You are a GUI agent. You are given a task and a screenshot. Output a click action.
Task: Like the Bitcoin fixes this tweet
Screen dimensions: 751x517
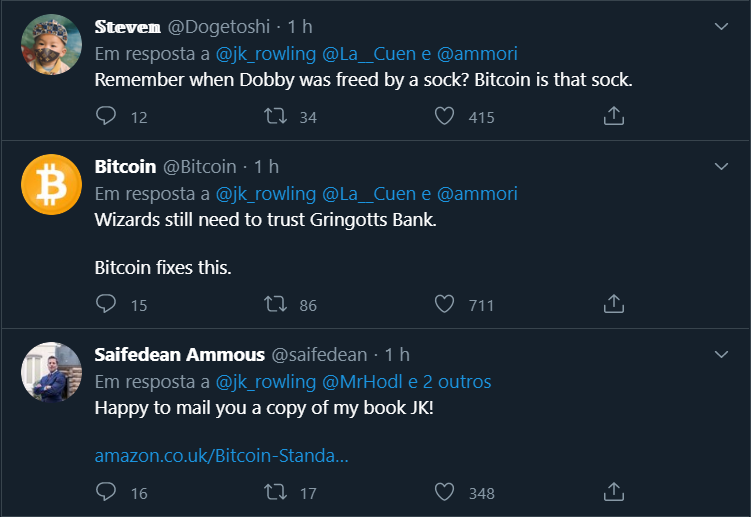tap(445, 304)
